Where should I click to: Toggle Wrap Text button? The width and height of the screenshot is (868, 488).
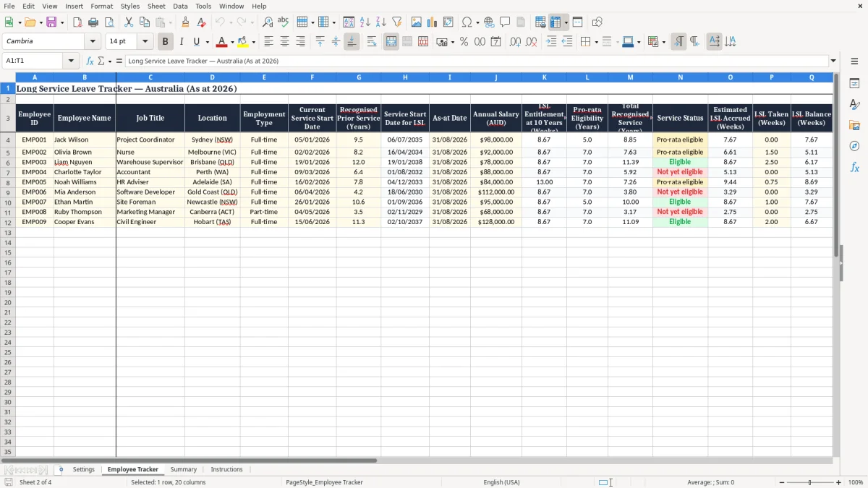[372, 42]
